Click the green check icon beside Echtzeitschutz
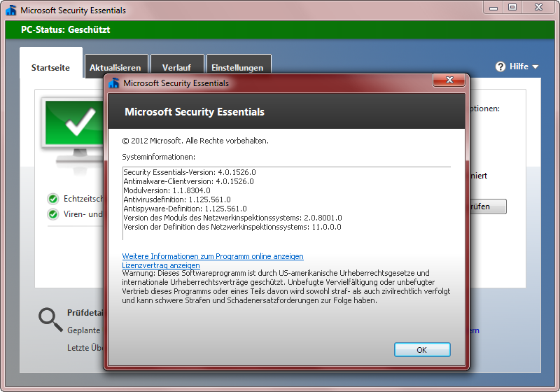This screenshot has height=392, width=560. tap(53, 199)
